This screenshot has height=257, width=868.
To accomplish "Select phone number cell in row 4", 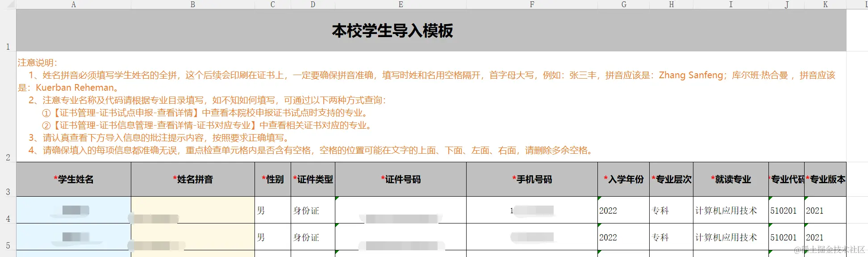I will [x=532, y=210].
